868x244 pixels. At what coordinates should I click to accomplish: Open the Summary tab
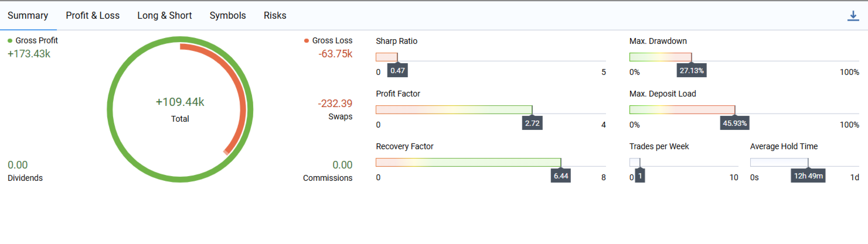tap(28, 16)
